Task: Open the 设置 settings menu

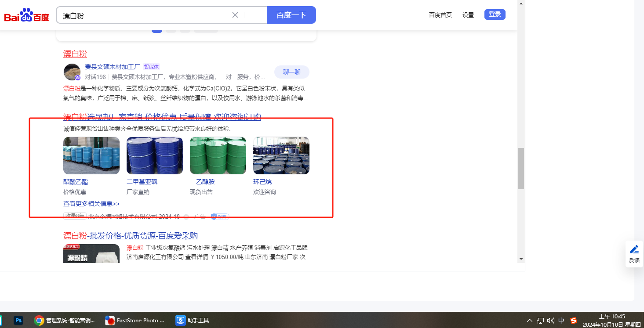Action: [468, 15]
